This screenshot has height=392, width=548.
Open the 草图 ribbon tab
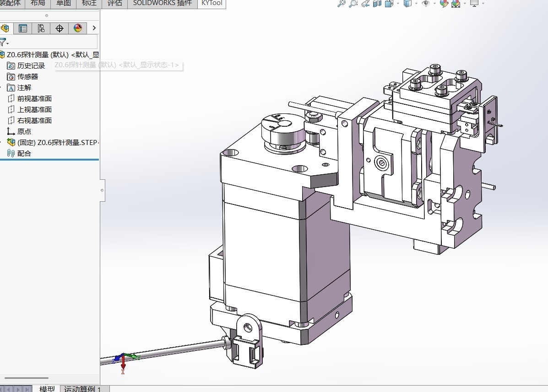click(63, 4)
